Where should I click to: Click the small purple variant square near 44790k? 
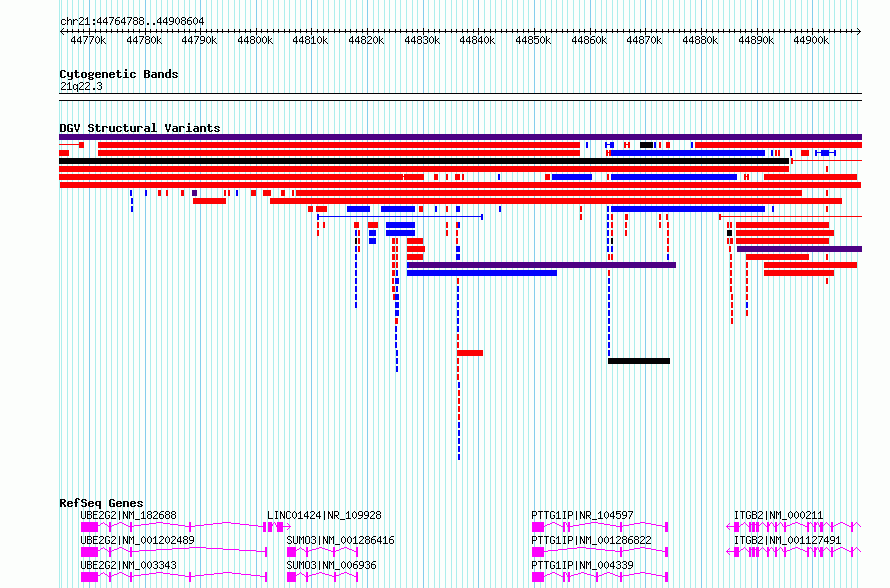click(x=194, y=194)
